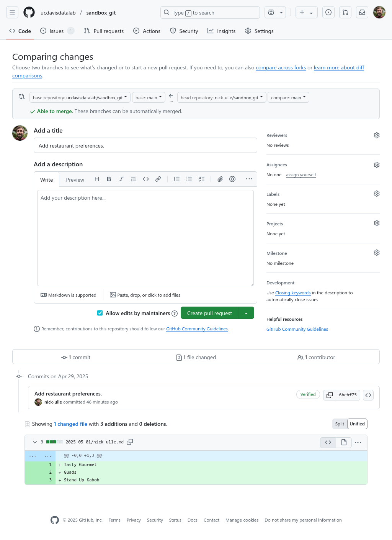Copy the commit SHA 6bebf75

pos(329,395)
